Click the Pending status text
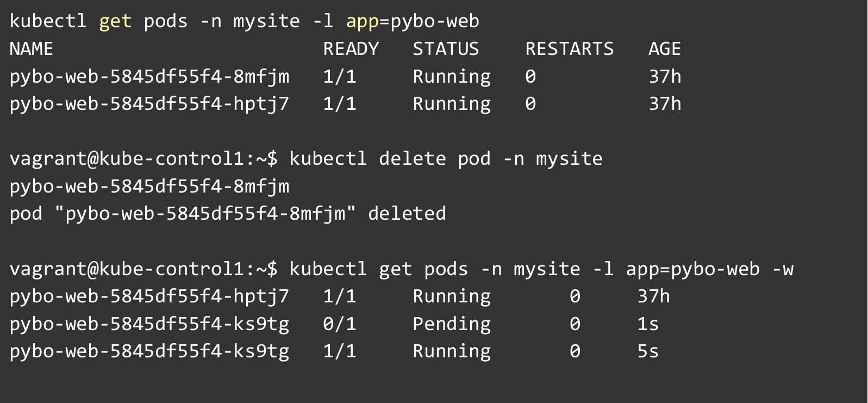Image resolution: width=868 pixels, height=403 pixels. click(451, 324)
